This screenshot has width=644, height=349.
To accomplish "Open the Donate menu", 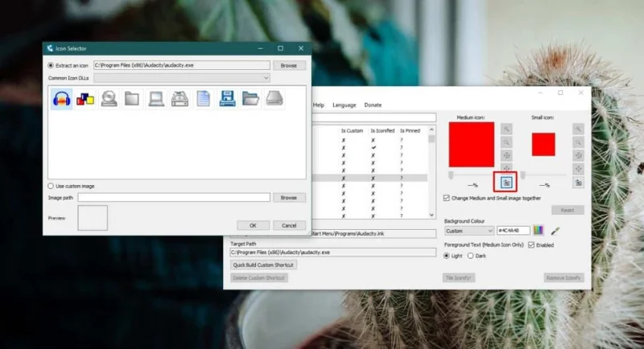I will [373, 105].
